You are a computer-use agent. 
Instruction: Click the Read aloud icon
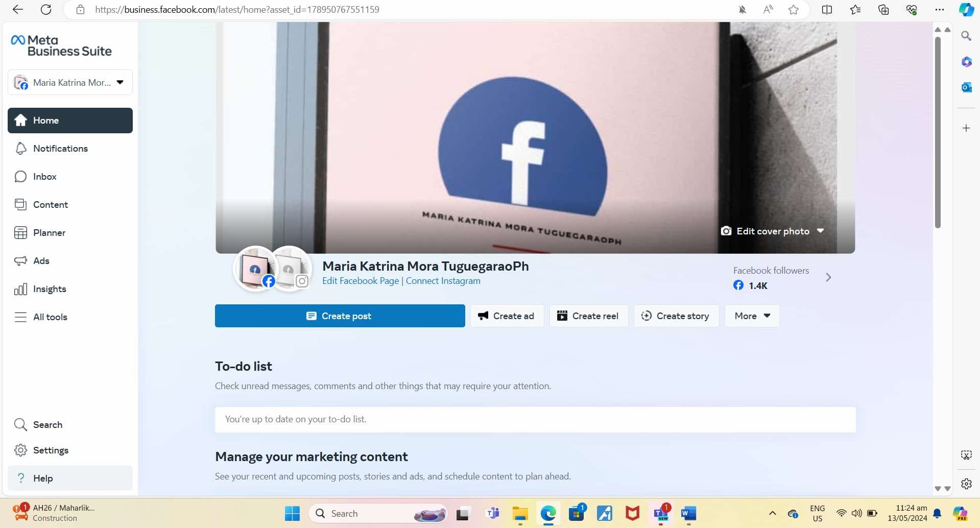point(768,10)
